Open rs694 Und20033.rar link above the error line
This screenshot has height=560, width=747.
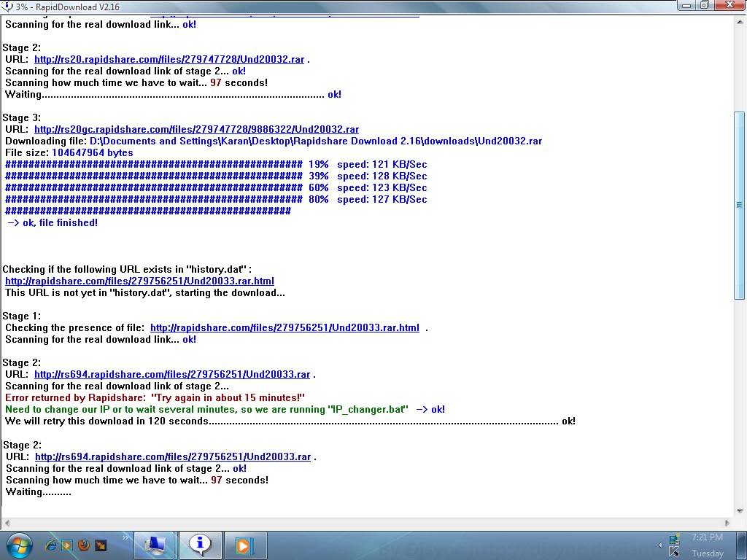(x=172, y=375)
